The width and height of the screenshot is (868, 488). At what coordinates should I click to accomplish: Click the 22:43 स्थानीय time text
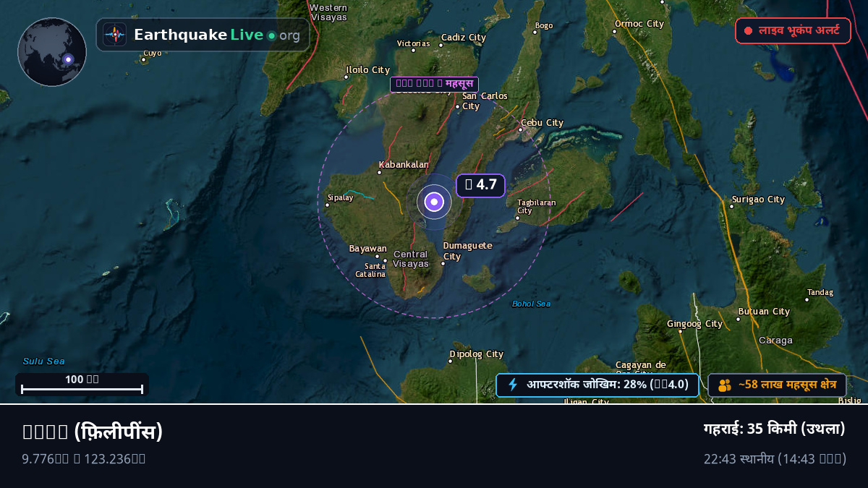pos(775,459)
